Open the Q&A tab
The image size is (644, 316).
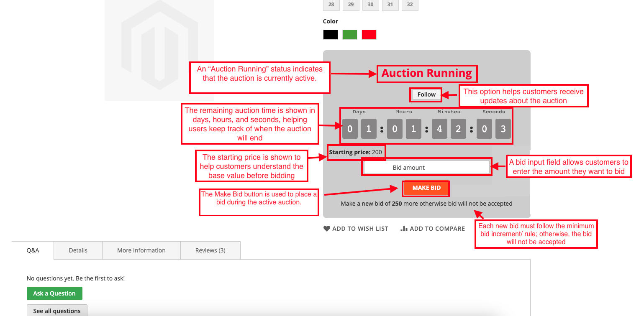point(33,250)
